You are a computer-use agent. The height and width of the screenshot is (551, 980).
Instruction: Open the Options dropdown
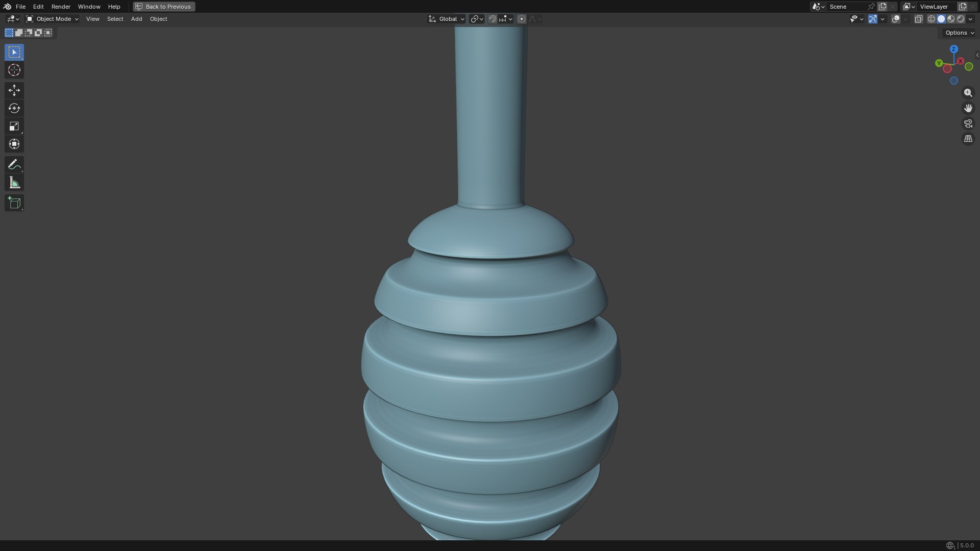coord(960,33)
